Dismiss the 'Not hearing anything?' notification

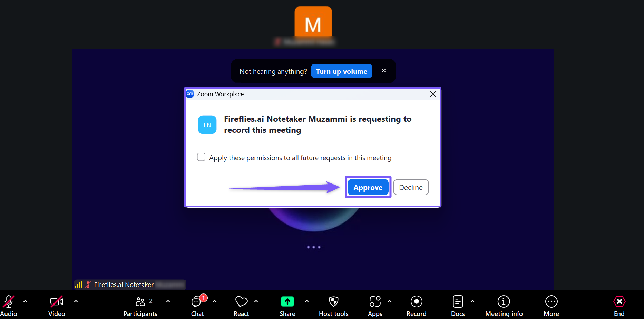tap(384, 71)
